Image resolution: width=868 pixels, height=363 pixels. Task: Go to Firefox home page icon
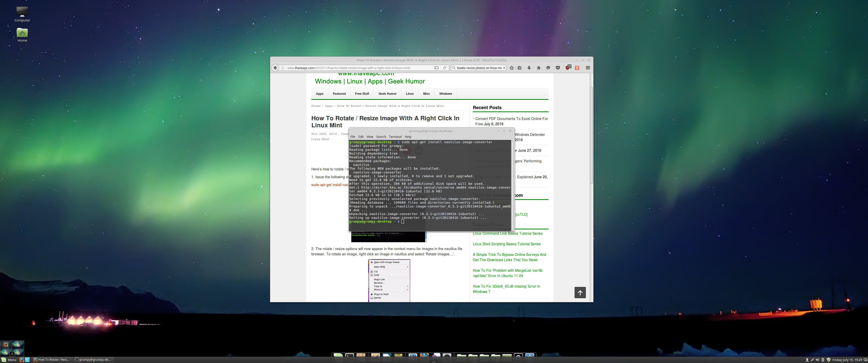click(x=538, y=68)
